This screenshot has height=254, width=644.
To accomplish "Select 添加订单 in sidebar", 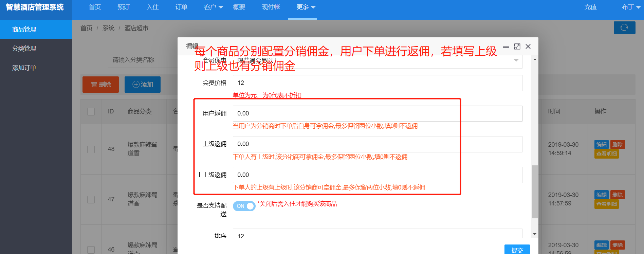I will pos(36,68).
